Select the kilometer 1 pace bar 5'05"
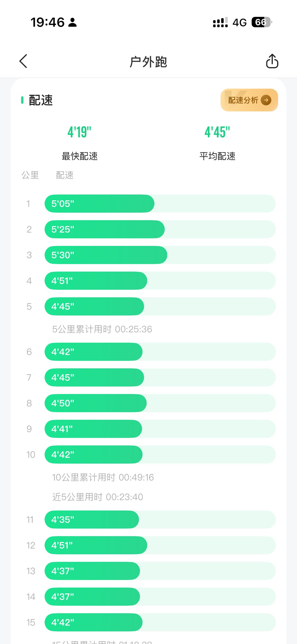 click(x=99, y=204)
